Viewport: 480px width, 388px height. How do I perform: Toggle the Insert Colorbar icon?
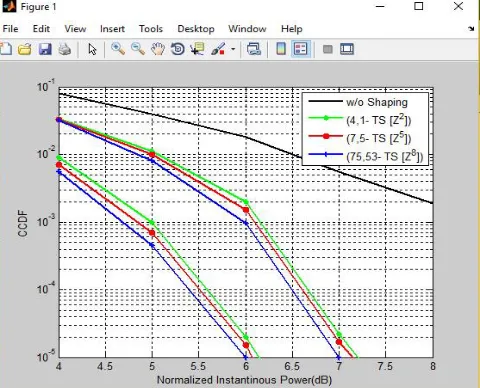[281, 49]
